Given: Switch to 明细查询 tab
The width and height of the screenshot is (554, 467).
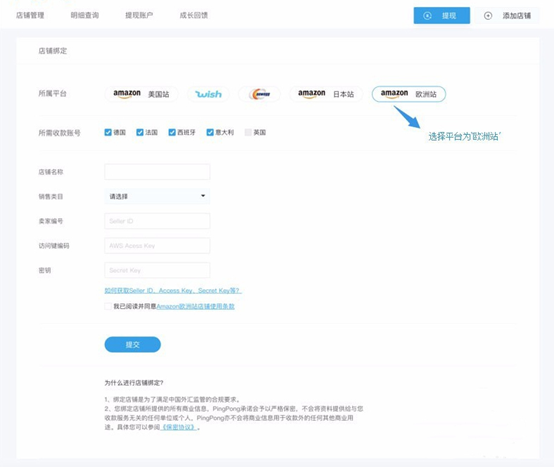Looking at the screenshot, I should coord(85,15).
